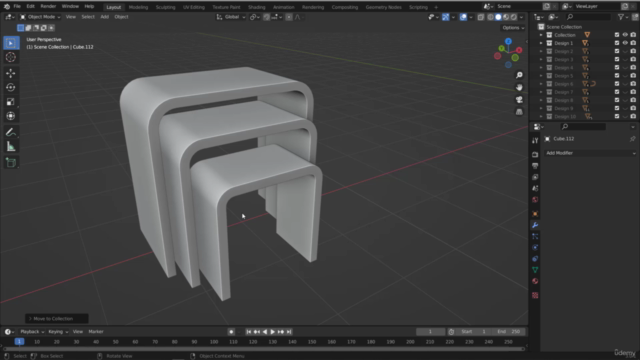This screenshot has width=640, height=360.
Task: Select the Select Box tool
Action: pos(11,43)
